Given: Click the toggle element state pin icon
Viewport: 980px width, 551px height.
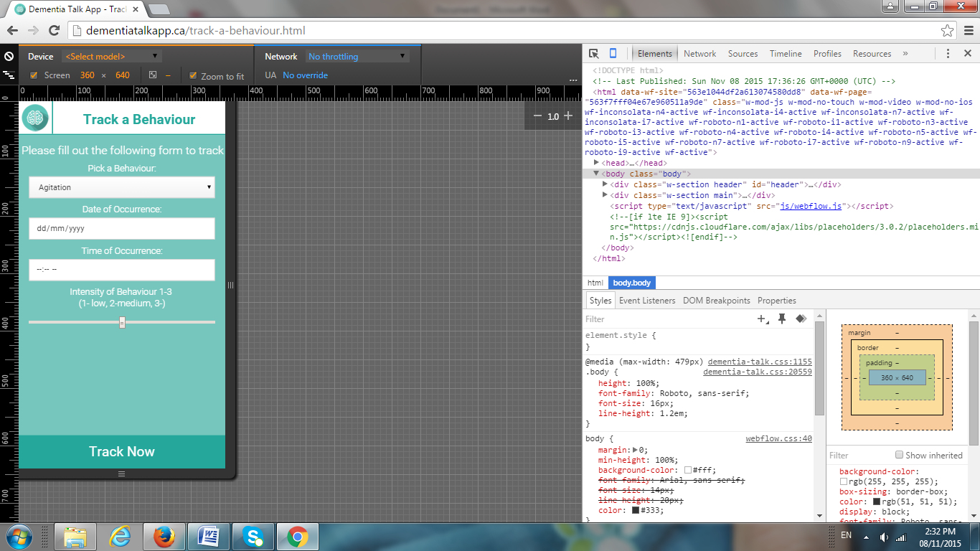Looking at the screenshot, I should click(x=782, y=319).
